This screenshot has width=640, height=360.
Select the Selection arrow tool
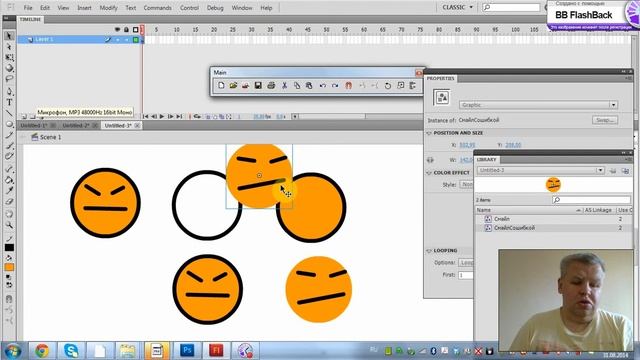point(9,36)
